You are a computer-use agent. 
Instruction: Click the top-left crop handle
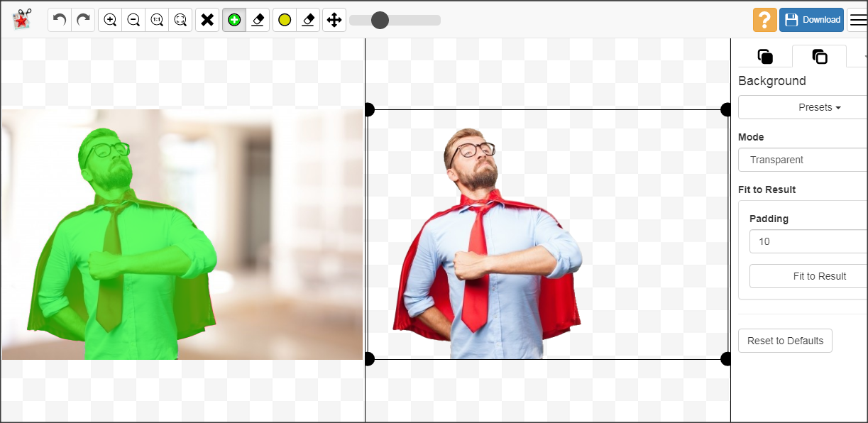coord(368,109)
